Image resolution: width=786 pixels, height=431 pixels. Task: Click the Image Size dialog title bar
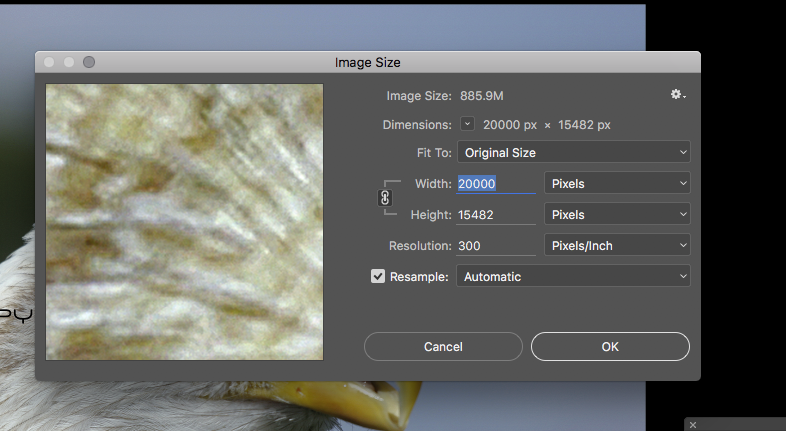coord(367,62)
